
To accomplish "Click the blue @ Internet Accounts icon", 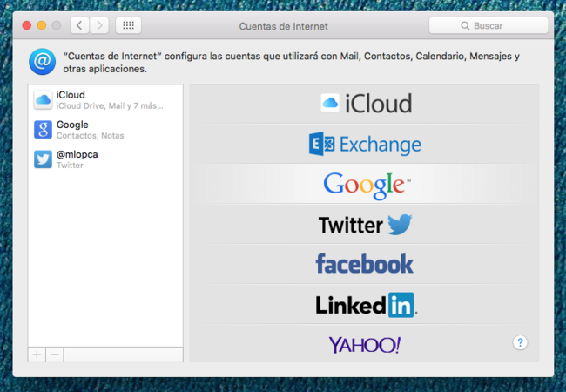I will click(x=43, y=62).
